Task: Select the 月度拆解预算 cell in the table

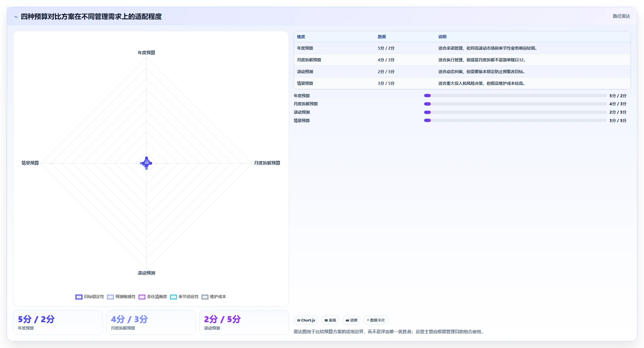Action: coord(309,60)
